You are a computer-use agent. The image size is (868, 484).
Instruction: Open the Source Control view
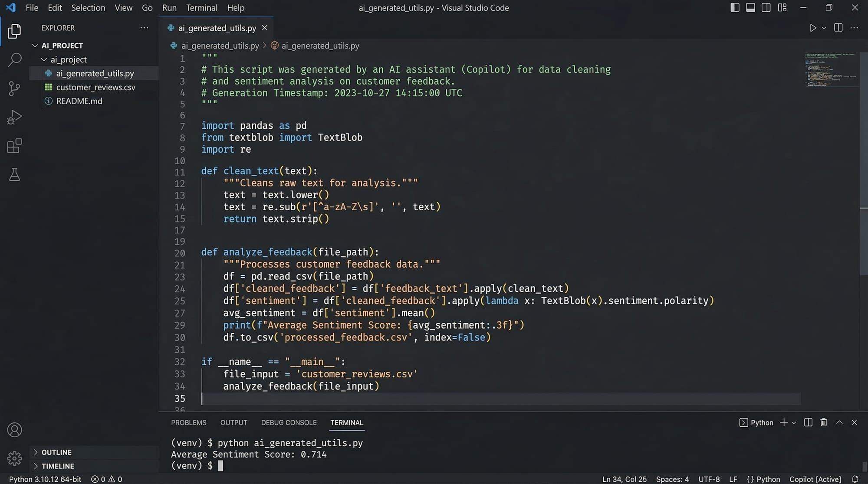pyautogui.click(x=14, y=88)
